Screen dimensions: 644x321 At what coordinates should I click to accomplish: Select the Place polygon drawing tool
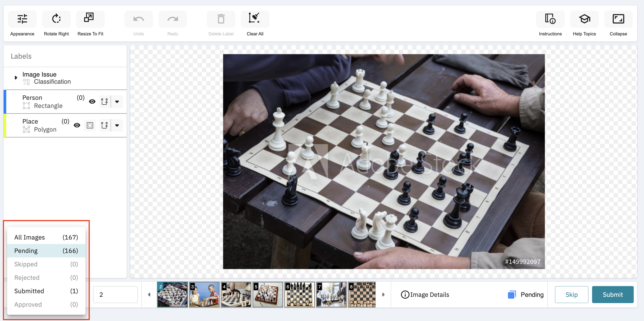104,125
